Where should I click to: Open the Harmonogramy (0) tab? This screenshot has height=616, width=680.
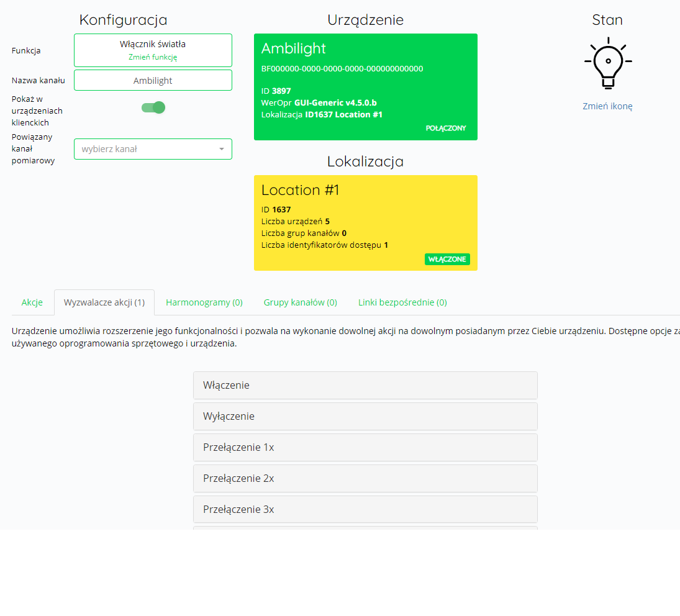tap(204, 302)
